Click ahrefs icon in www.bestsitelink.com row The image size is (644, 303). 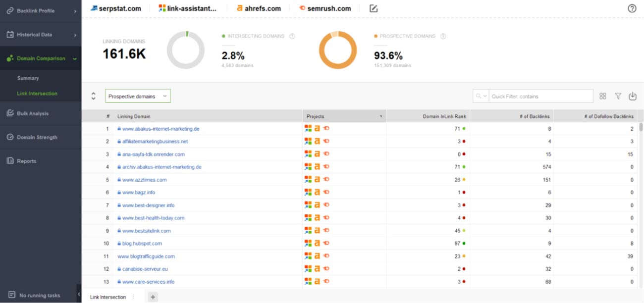click(317, 231)
